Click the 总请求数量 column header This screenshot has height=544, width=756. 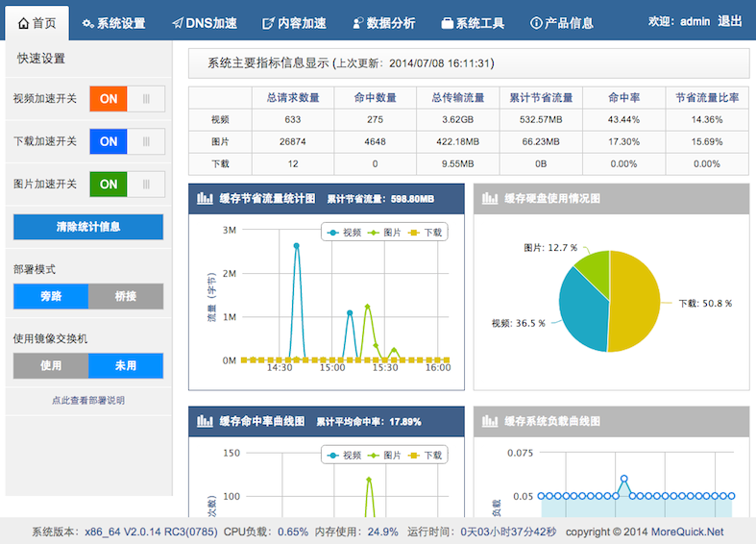point(293,98)
